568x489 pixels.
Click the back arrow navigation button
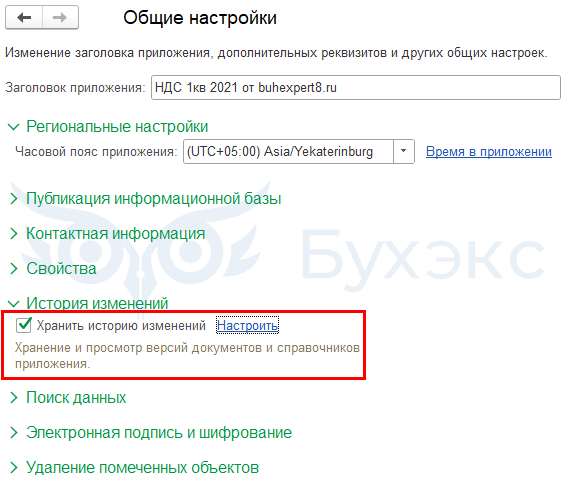pos(24,17)
